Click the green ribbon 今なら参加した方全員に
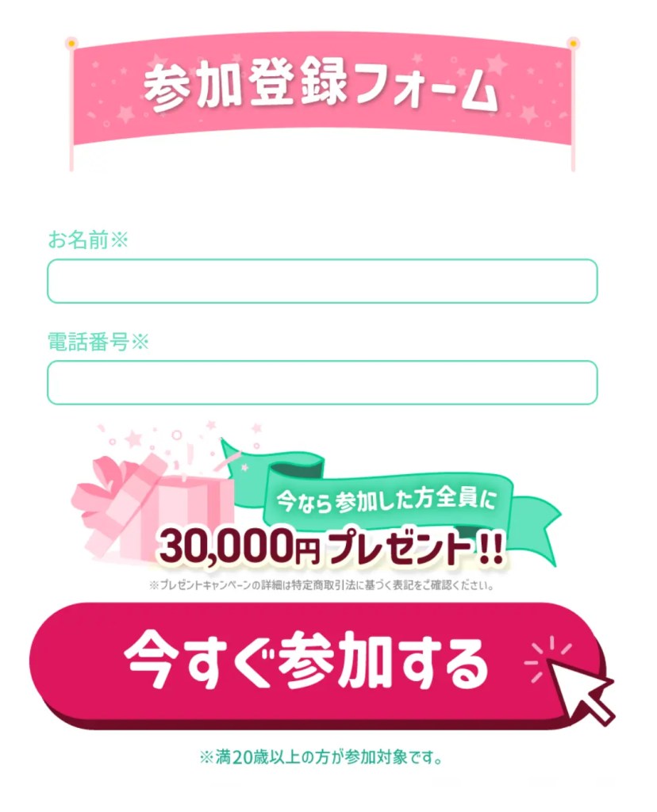Image resolution: width=657 pixels, height=812 pixels. tap(386, 500)
